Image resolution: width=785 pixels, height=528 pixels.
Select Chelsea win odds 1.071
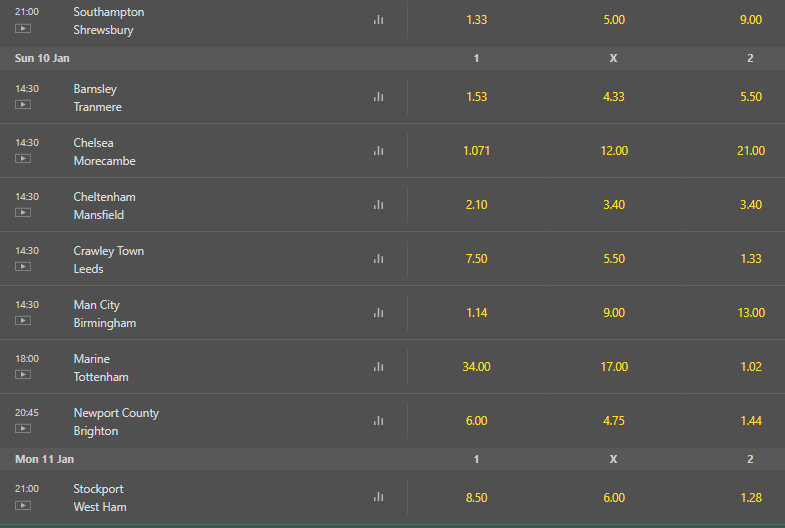click(477, 151)
